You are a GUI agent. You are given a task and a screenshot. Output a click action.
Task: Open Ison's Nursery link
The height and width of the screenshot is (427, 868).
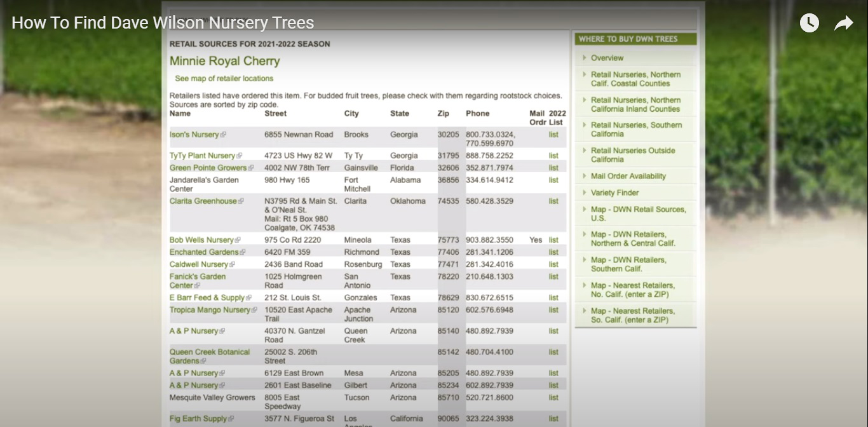click(194, 135)
